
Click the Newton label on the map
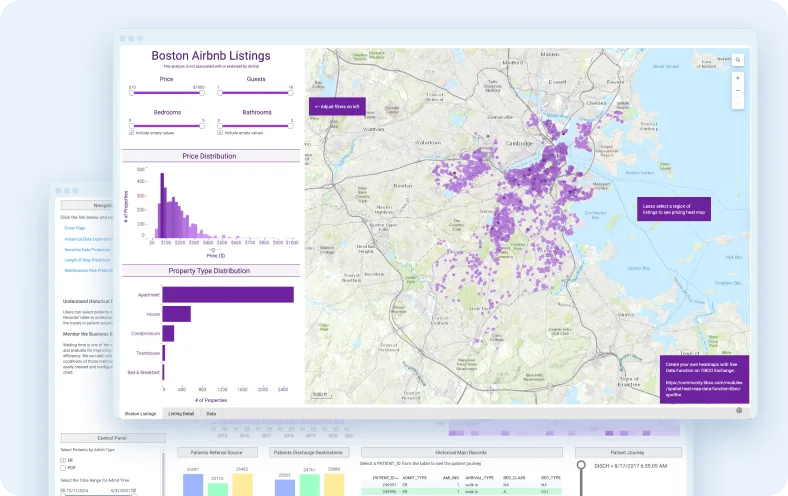click(x=403, y=186)
